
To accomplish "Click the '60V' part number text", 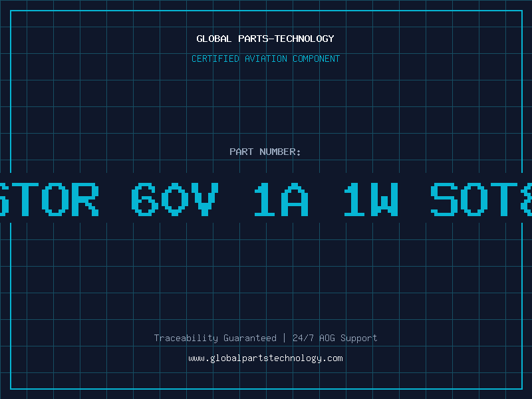I will [175, 199].
